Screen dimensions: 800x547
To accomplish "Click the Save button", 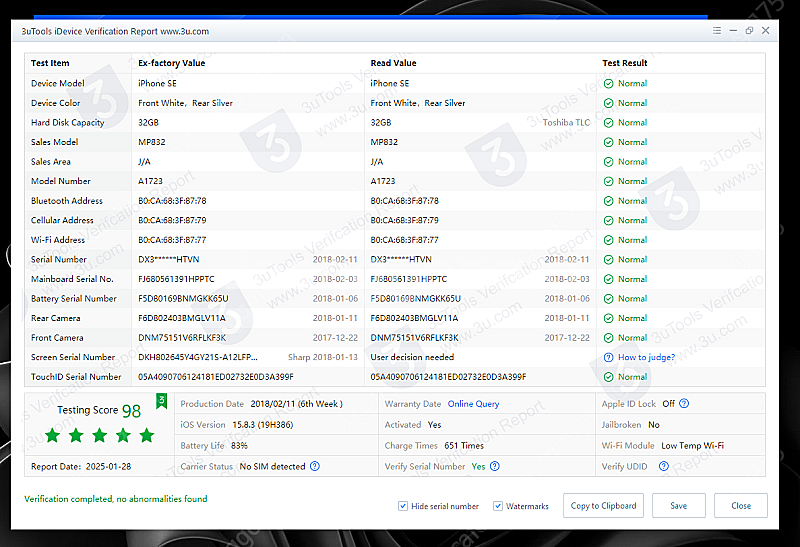I will tap(679, 506).
